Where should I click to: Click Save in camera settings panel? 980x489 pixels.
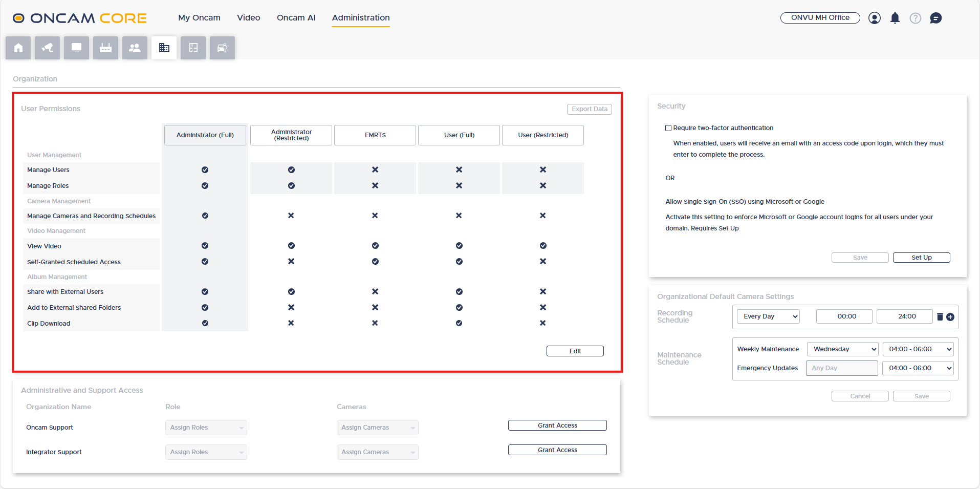[x=922, y=396]
